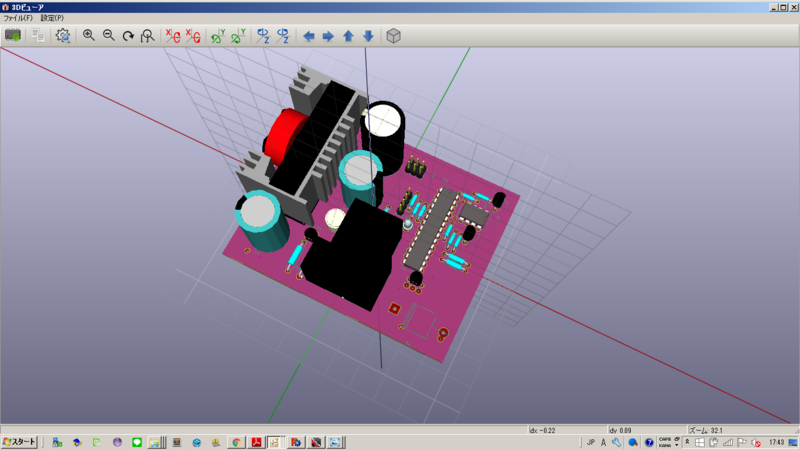The image size is (800, 450).
Task: Open the 3D display options gear
Action: [x=63, y=36]
